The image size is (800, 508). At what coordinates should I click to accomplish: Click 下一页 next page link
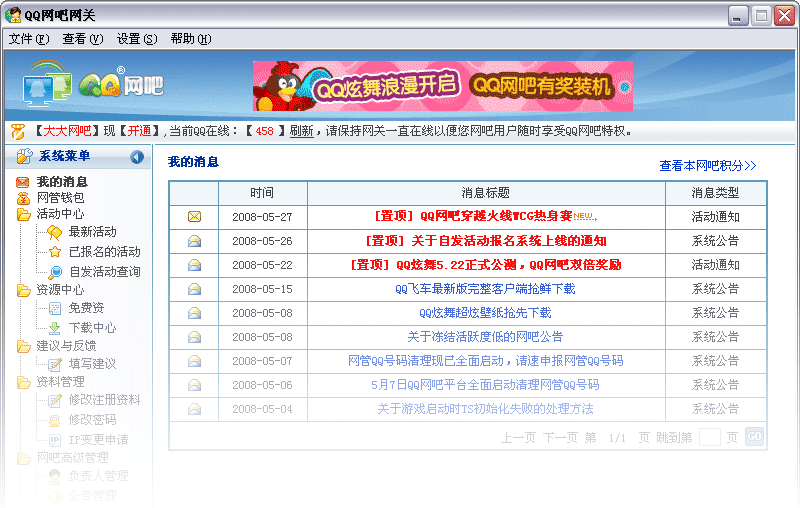[x=560, y=438]
